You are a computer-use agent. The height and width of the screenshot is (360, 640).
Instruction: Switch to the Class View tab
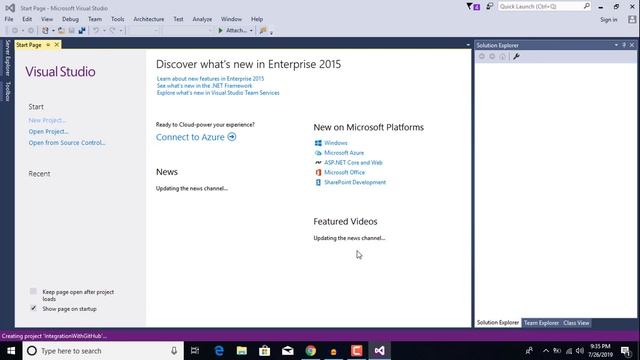coord(576,323)
